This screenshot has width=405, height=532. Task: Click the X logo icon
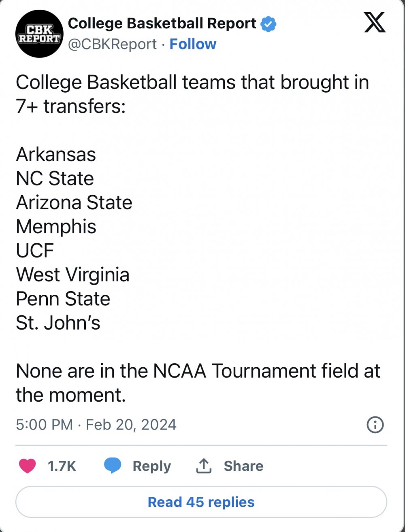point(375,22)
